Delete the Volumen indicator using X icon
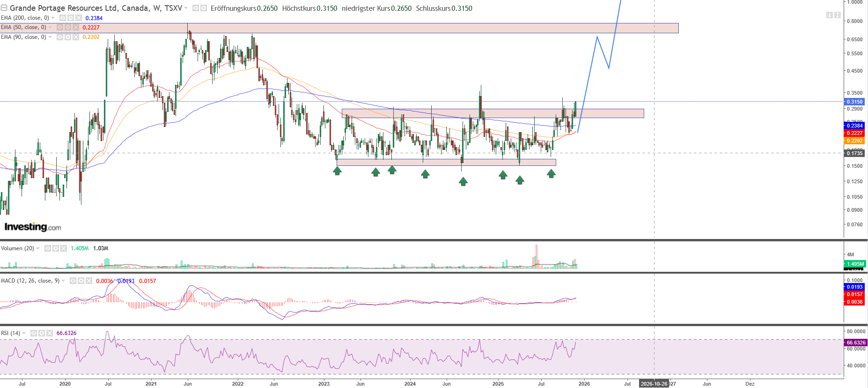The image size is (868, 388). coord(63,248)
